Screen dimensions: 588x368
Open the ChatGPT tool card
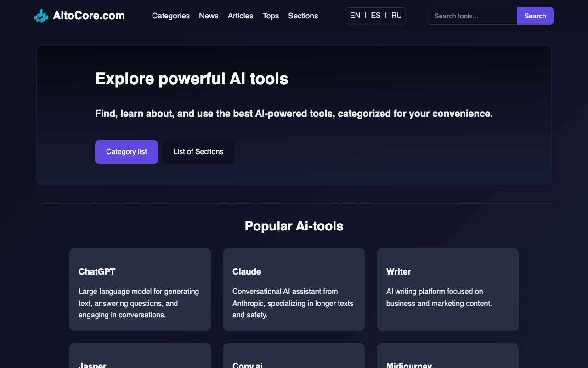(140, 289)
